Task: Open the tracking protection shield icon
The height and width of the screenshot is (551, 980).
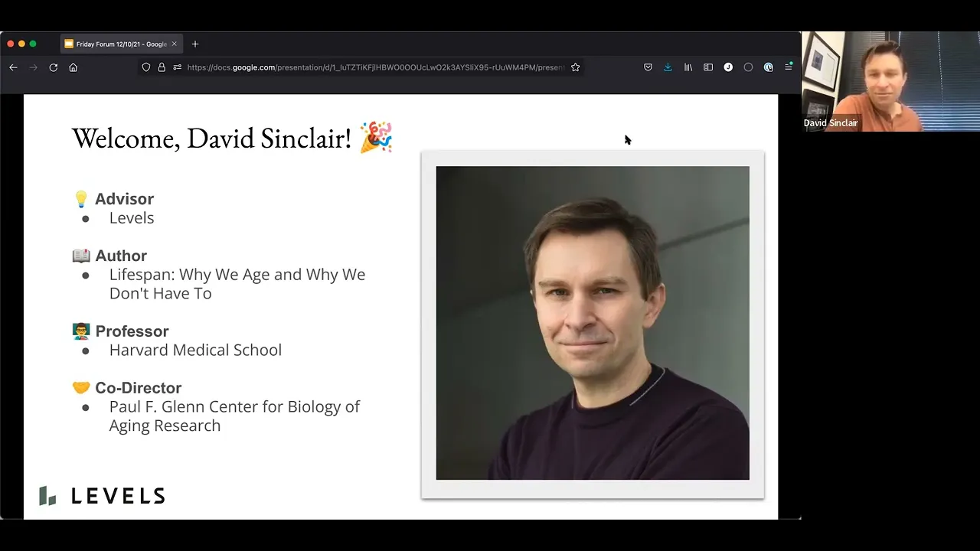Action: coord(146,67)
